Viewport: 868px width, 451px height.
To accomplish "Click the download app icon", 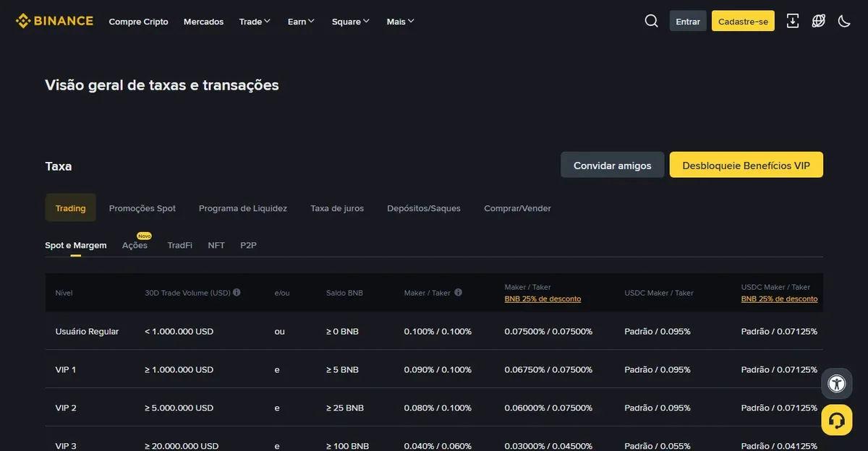I will (x=793, y=21).
